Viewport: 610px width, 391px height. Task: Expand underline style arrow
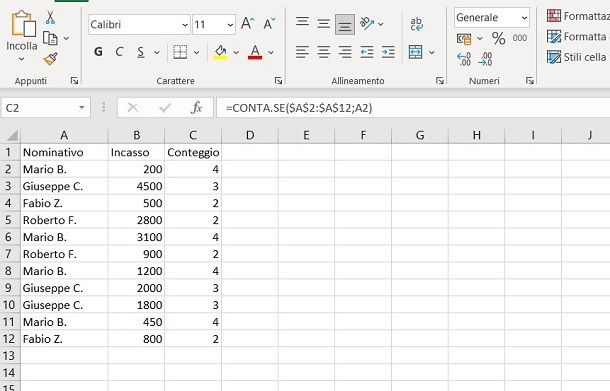tap(157, 52)
